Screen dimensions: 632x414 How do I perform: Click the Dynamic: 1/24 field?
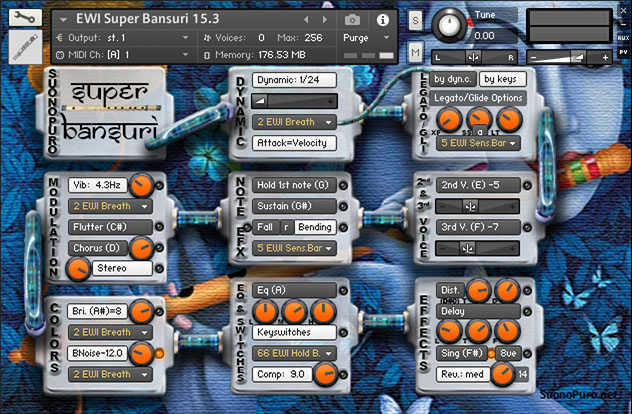pyautogui.click(x=294, y=80)
